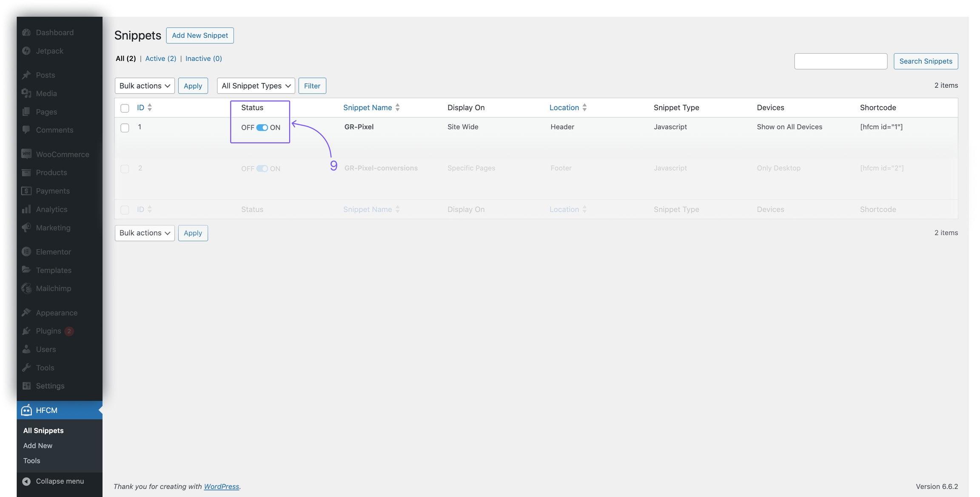Check the select-all box in table footer

125,210
